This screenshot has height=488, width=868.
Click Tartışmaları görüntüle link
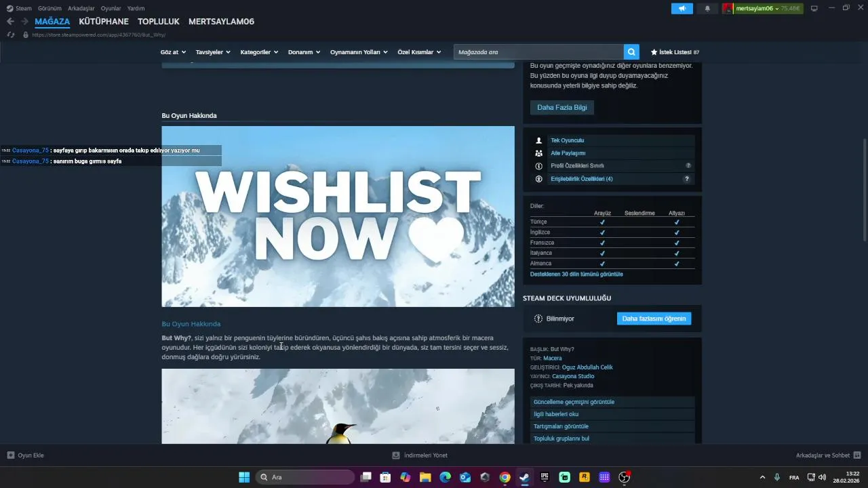pyautogui.click(x=612, y=426)
